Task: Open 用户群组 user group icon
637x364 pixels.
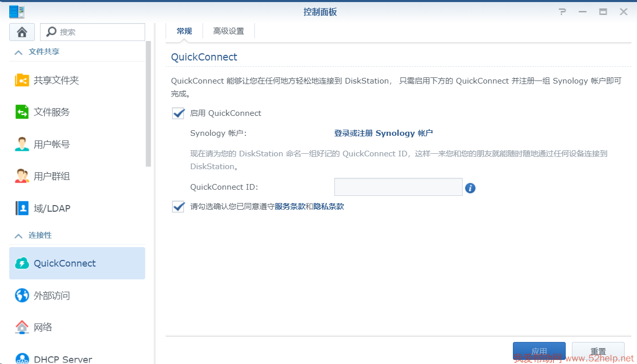Action: (x=22, y=176)
